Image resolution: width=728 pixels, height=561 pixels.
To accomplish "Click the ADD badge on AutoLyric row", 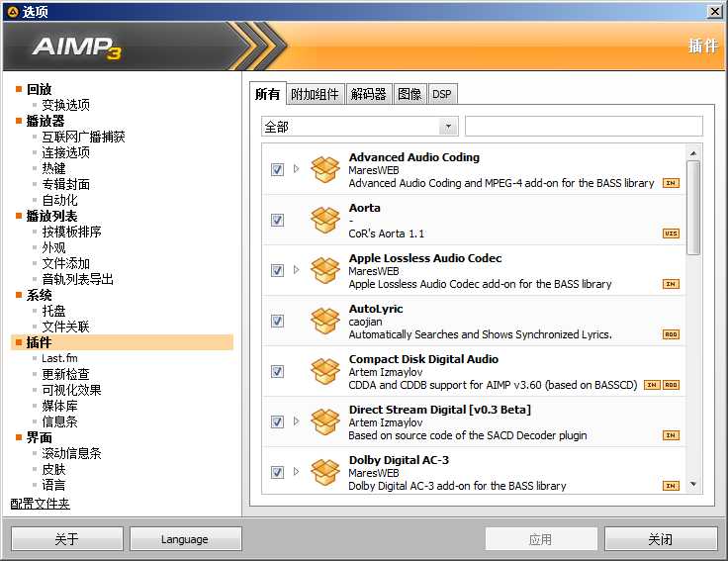I will 671,334.
